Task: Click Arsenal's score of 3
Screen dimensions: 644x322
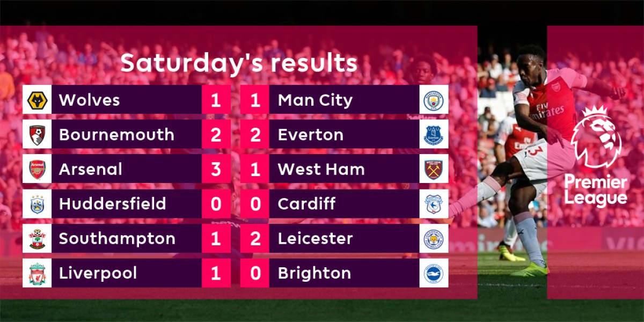Action: (x=216, y=169)
